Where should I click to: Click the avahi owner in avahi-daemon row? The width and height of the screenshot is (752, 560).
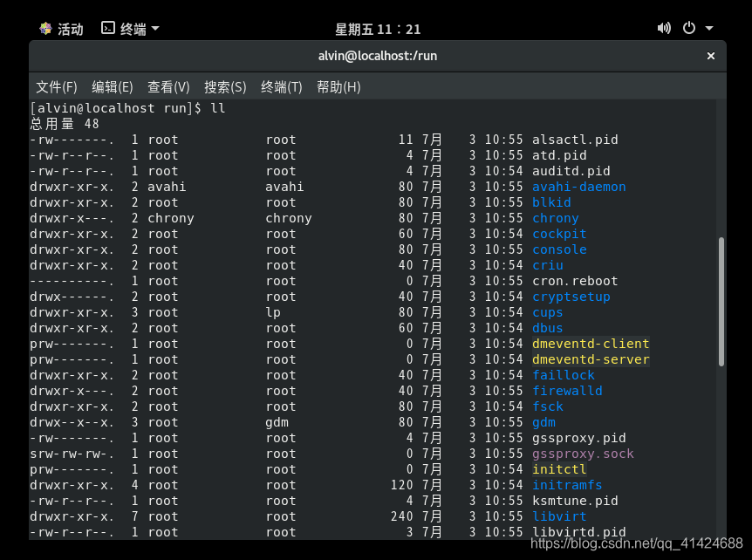(167, 187)
